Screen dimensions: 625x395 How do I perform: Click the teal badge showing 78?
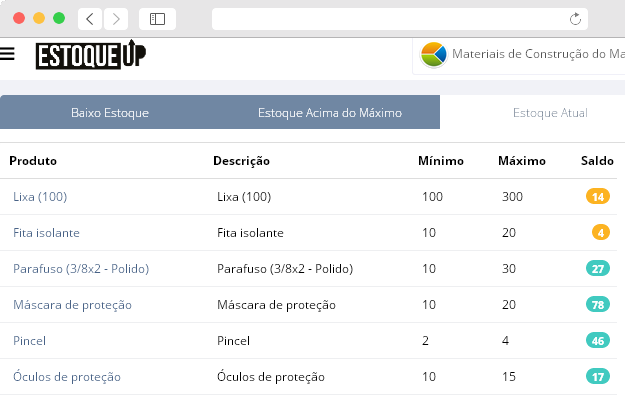click(597, 305)
